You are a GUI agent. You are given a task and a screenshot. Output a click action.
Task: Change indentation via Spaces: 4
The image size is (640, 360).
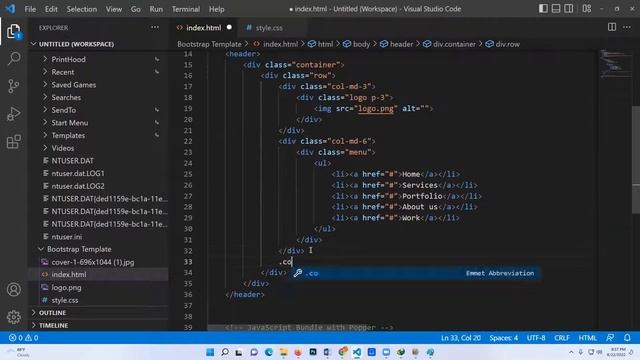point(504,338)
